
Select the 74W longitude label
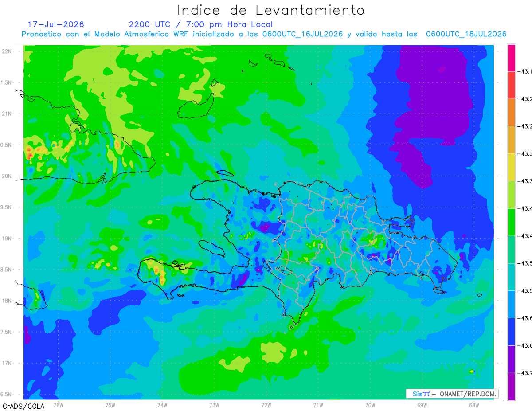pyautogui.click(x=162, y=405)
